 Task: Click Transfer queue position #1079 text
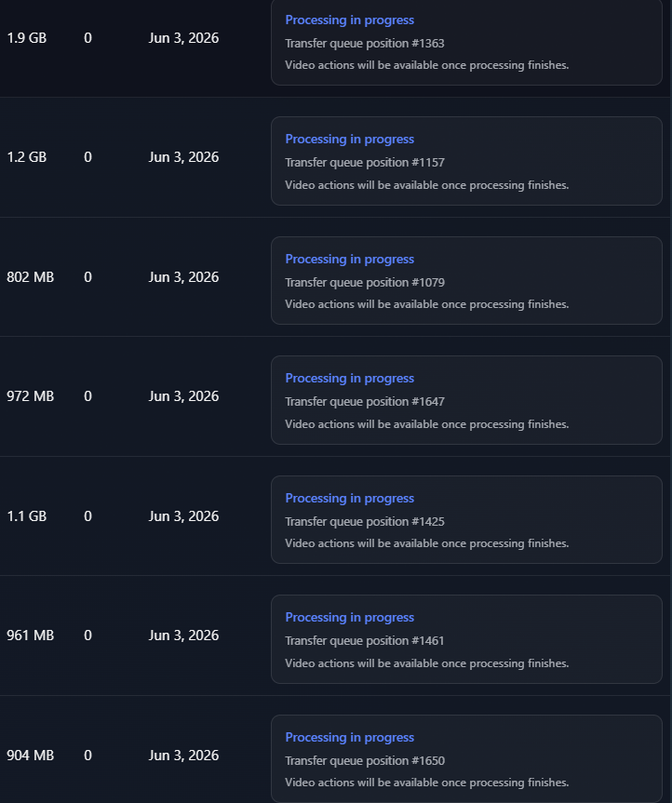(365, 283)
